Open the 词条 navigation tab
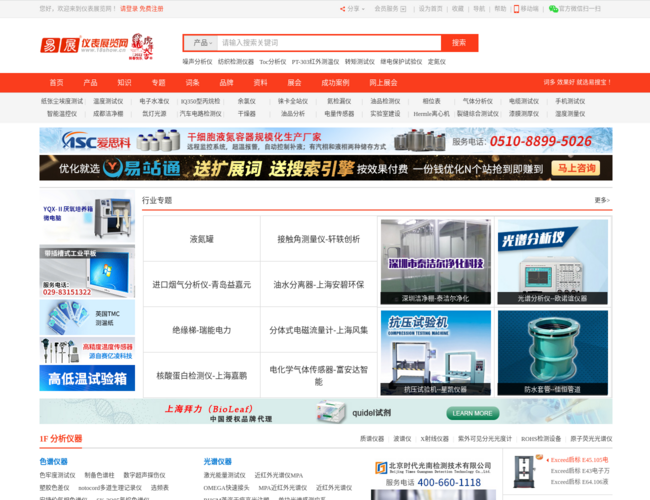The height and width of the screenshot is (500, 650). point(192,83)
